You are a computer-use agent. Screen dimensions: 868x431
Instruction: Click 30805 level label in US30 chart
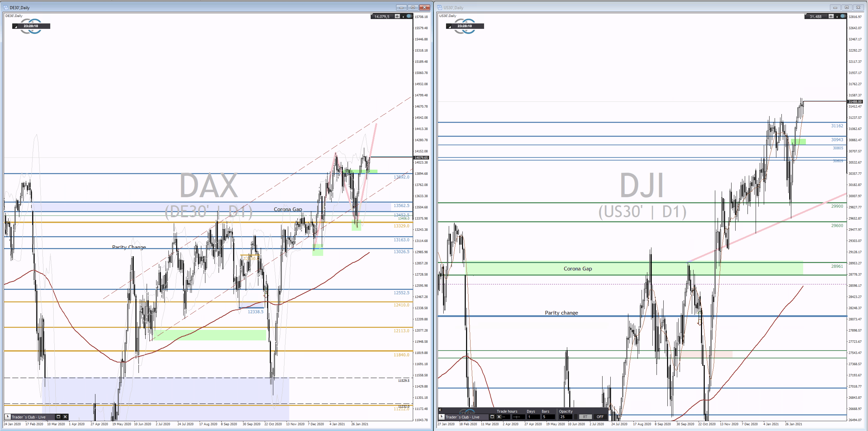coord(838,148)
